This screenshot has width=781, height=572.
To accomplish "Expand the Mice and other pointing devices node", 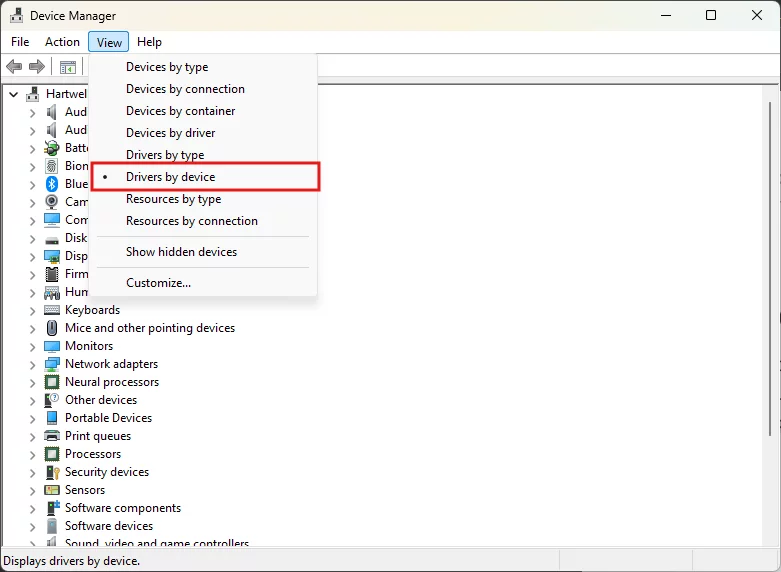I will (x=32, y=328).
